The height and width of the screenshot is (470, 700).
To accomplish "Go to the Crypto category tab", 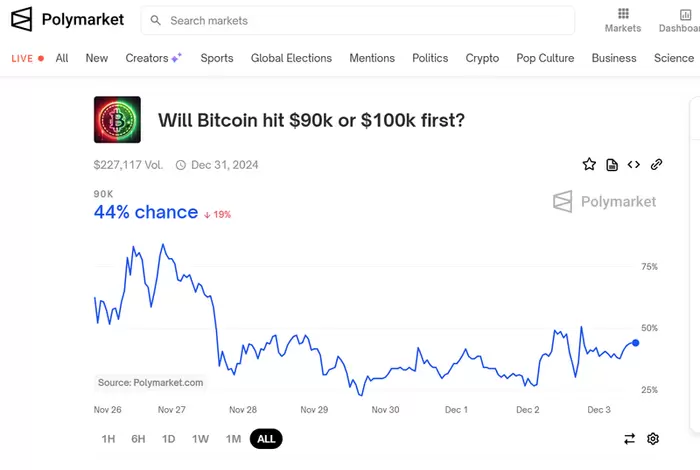I will coord(482,58).
